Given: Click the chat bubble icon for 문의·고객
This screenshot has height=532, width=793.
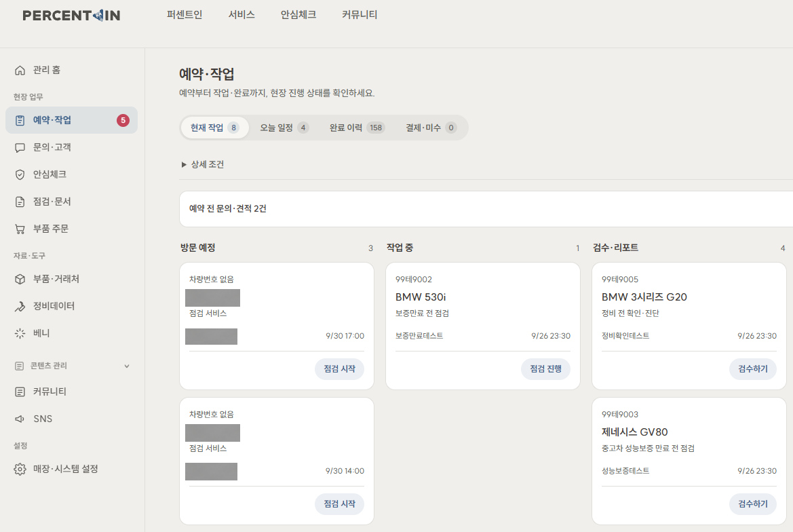Looking at the screenshot, I should point(20,148).
